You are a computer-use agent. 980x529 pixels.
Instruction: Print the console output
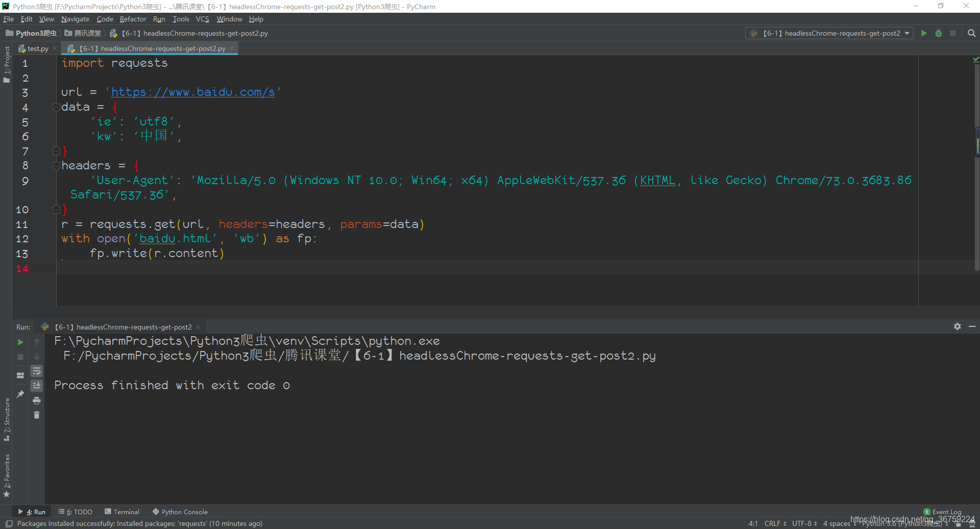tap(36, 401)
